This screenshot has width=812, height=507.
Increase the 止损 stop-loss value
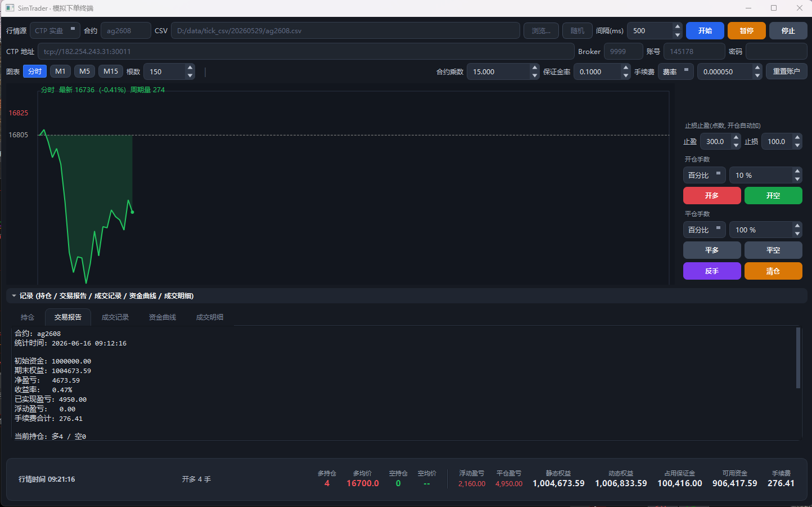[x=797, y=138]
